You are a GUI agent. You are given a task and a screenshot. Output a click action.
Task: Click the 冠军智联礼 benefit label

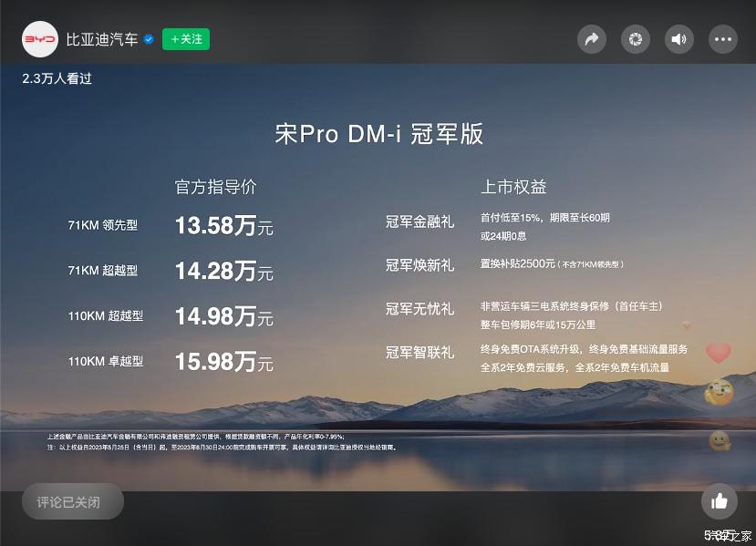click(419, 353)
